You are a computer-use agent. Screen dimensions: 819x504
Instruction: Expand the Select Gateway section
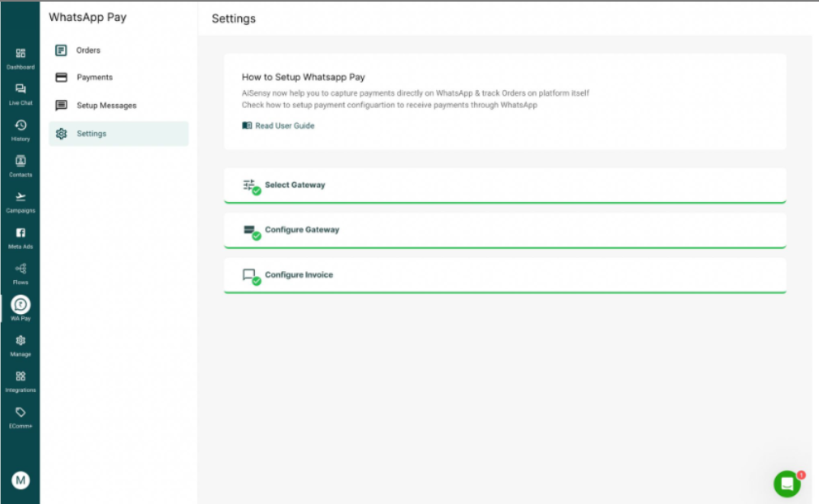click(505, 185)
